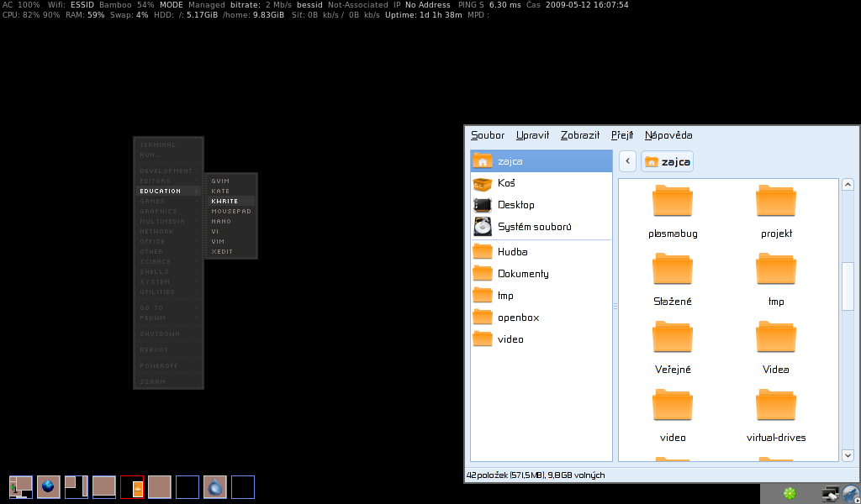
Task: Select the video folder in the file view
Action: coord(672,405)
